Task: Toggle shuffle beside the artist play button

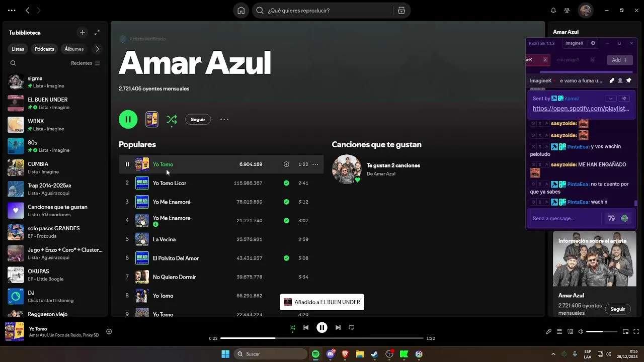Action: pyautogui.click(x=172, y=119)
